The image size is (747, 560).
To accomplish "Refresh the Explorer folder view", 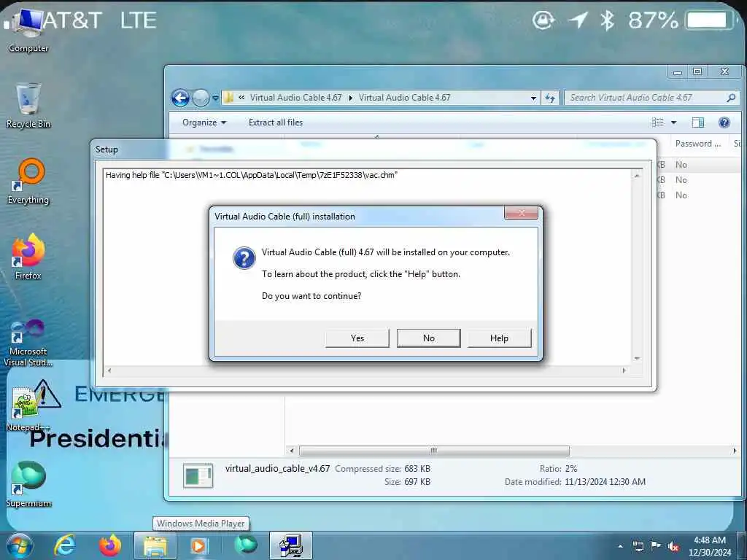I will 550,98.
